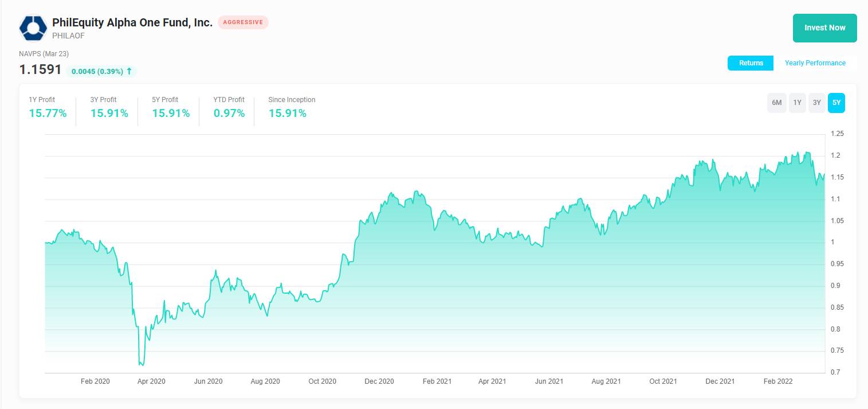Click the AGGRESSIVE risk badge

point(243,22)
